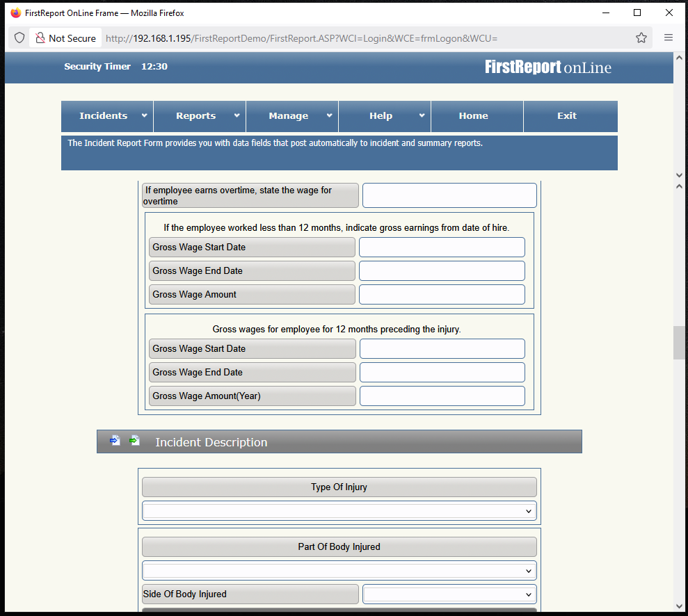
Task: Click the Not Secure padlock icon
Action: point(40,38)
